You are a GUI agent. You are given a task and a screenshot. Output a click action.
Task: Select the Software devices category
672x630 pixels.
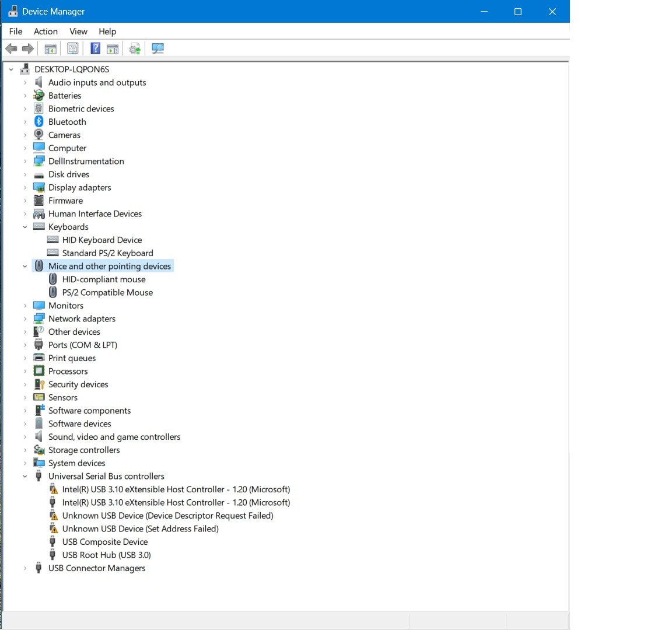[x=80, y=424]
